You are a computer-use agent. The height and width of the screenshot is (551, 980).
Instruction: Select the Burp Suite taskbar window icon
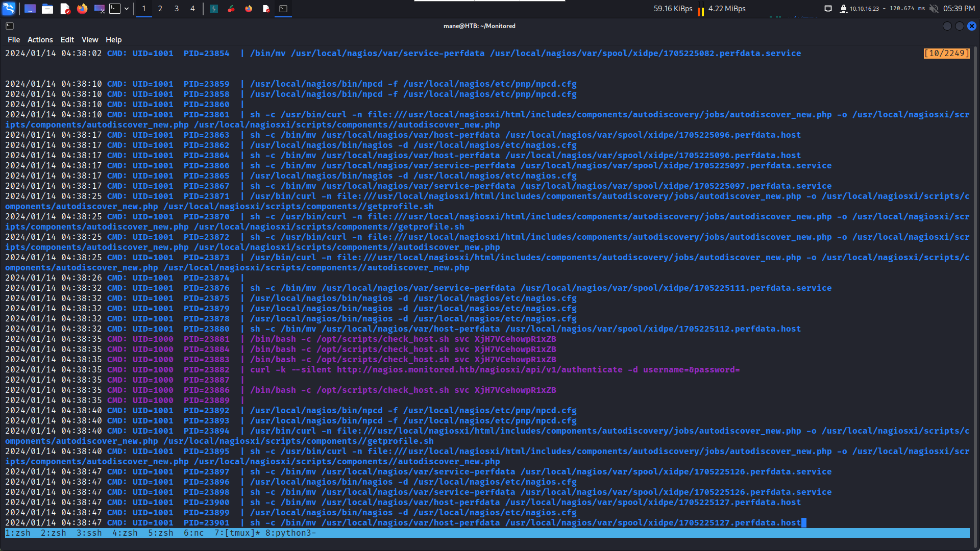pyautogui.click(x=214, y=9)
